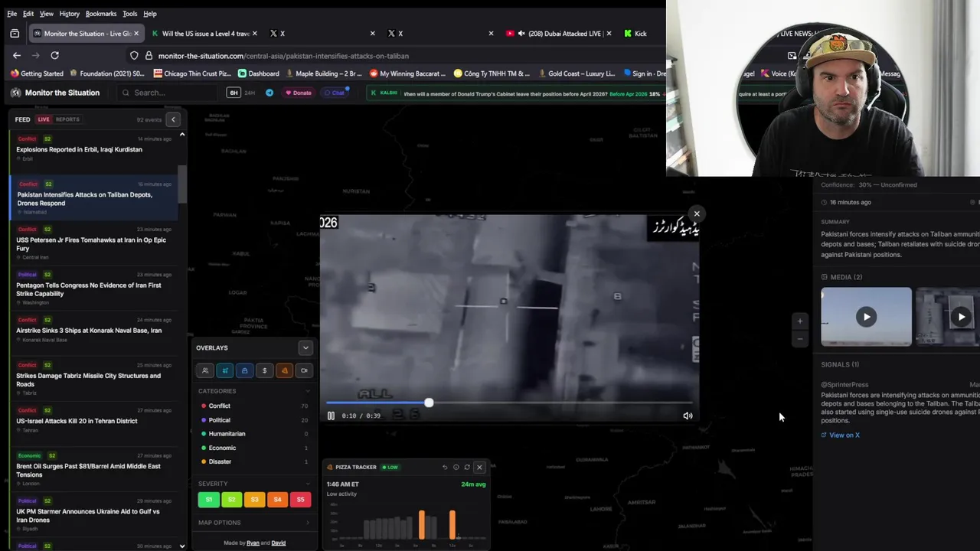Click the browser Back arrow
Viewport: 980px width, 551px height.
pos(17,55)
